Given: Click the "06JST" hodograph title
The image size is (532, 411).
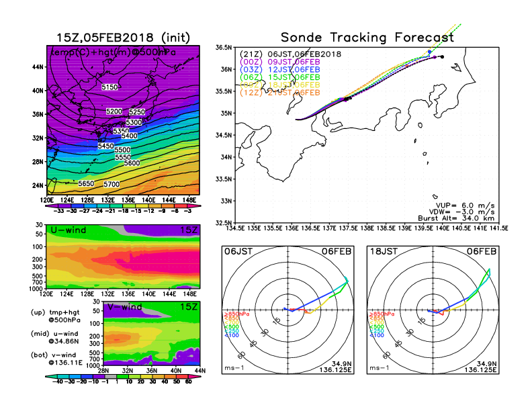Looking at the screenshot, I should click(238, 252).
